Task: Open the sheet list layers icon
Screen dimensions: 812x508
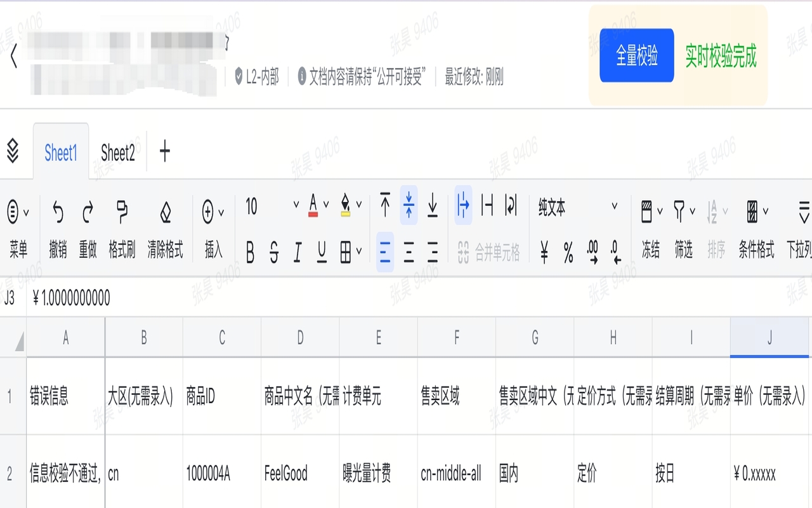Action: click(13, 151)
